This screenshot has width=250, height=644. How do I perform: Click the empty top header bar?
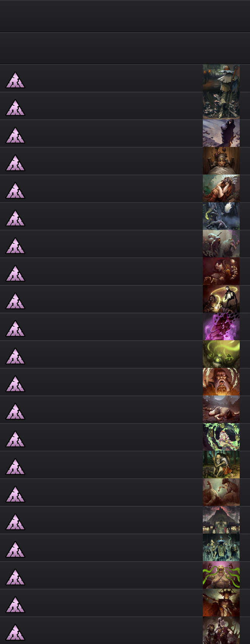[x=125, y=16]
